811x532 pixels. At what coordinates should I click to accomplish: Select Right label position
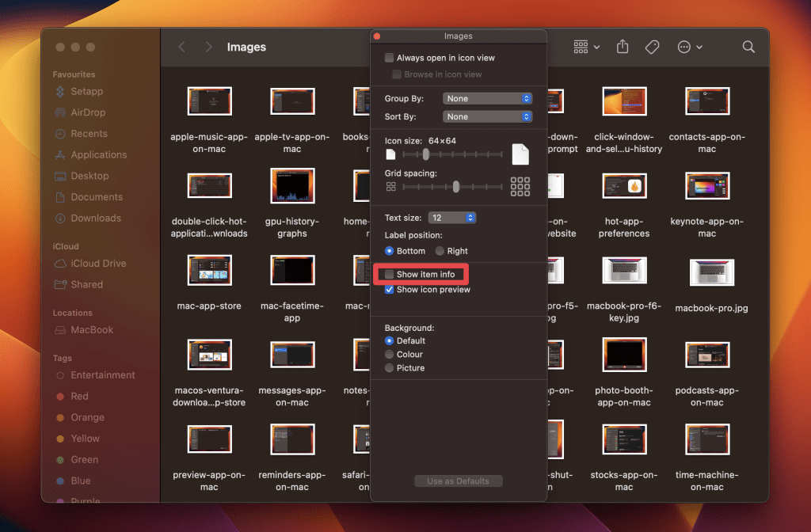pyautogui.click(x=440, y=251)
